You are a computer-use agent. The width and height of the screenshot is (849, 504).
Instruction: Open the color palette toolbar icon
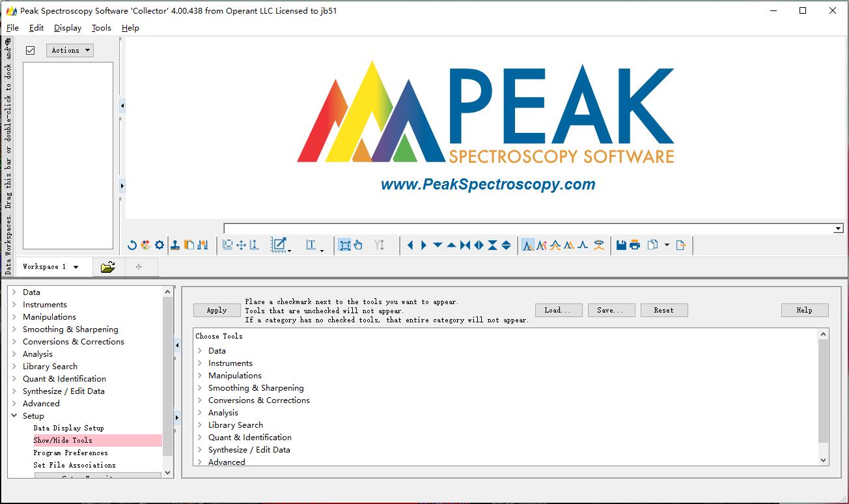pyautogui.click(x=146, y=245)
